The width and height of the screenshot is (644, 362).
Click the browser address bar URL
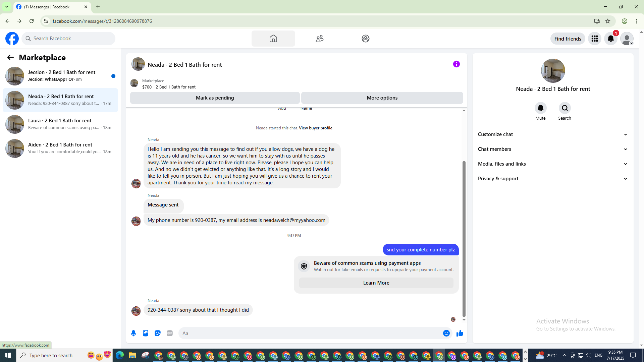pos(102,21)
